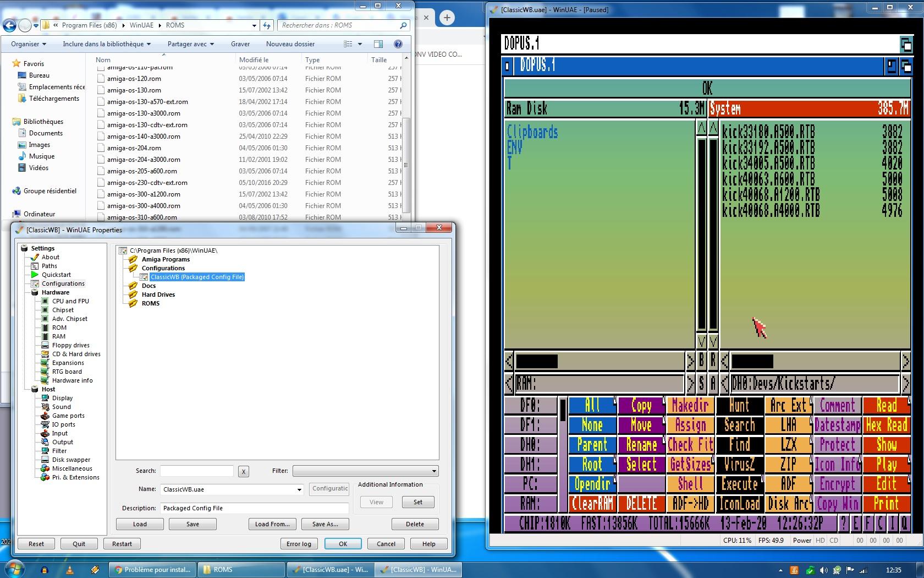The image size is (924, 578).
Task: Select ClassicWB (Packaged Config File) entry
Action: click(x=197, y=277)
